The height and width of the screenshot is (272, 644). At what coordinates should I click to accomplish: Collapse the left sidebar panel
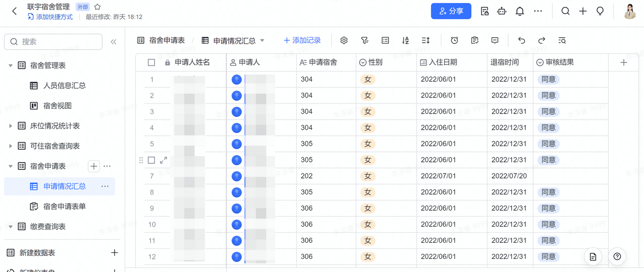click(x=113, y=42)
